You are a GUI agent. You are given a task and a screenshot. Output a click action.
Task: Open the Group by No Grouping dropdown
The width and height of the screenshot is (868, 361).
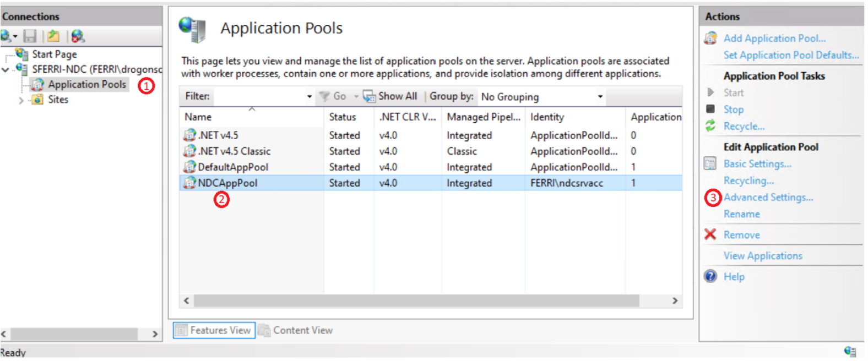tap(600, 97)
